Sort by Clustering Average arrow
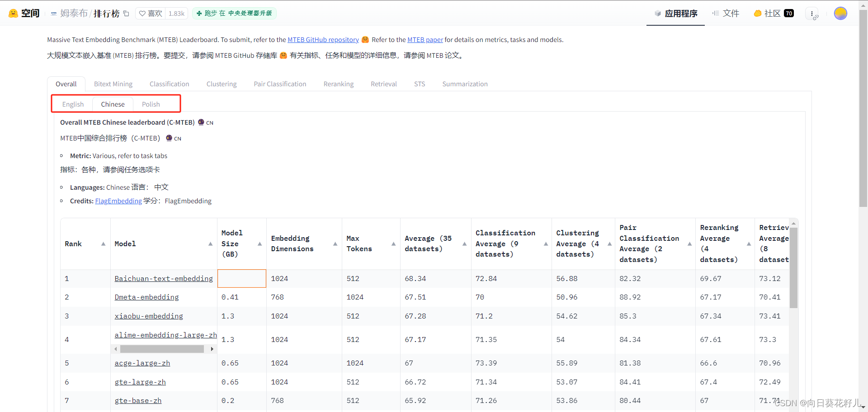Viewport: 868px width, 412px height. (609, 244)
